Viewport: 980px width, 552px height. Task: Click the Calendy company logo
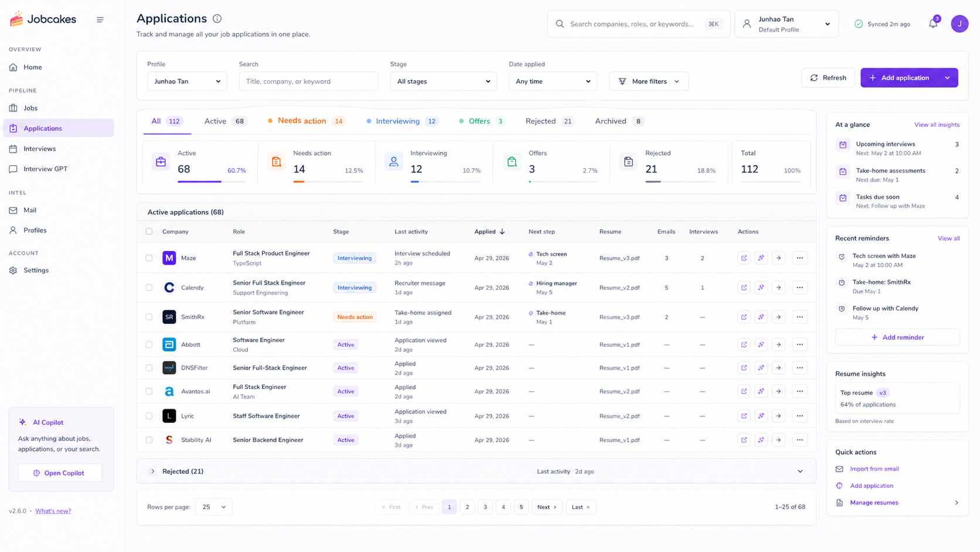[169, 287]
